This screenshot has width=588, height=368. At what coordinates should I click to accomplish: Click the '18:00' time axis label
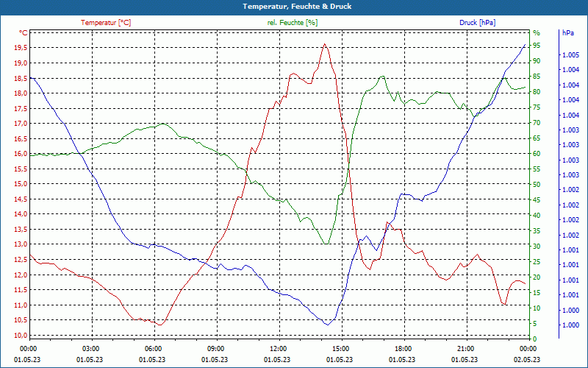coord(402,349)
